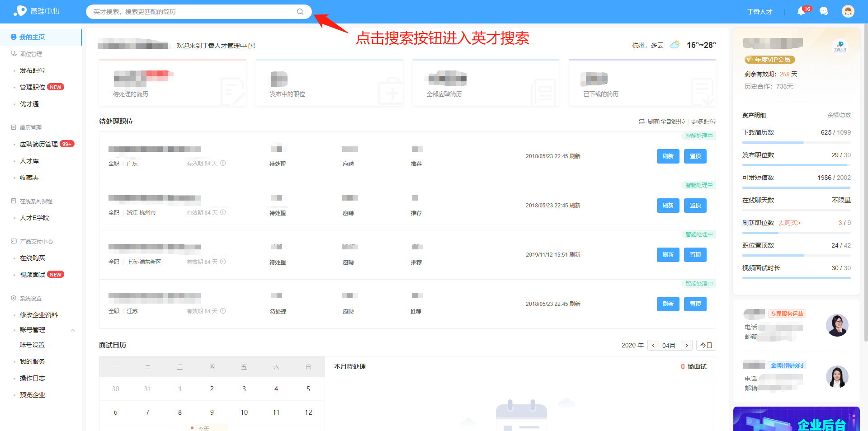Click the 管理中心 logo
868x431 pixels.
tap(36, 11)
